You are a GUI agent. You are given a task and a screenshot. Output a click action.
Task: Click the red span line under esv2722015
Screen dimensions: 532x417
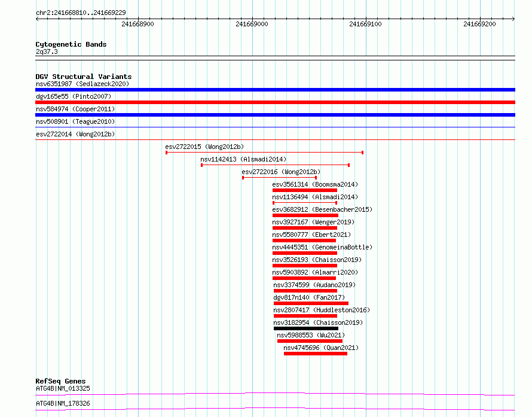pyautogui.click(x=265, y=153)
